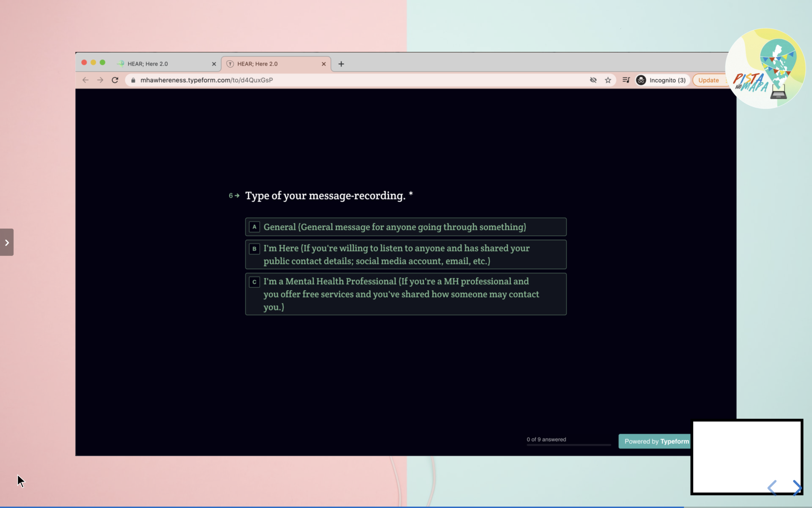Open a new tab with plus button

[341, 64]
